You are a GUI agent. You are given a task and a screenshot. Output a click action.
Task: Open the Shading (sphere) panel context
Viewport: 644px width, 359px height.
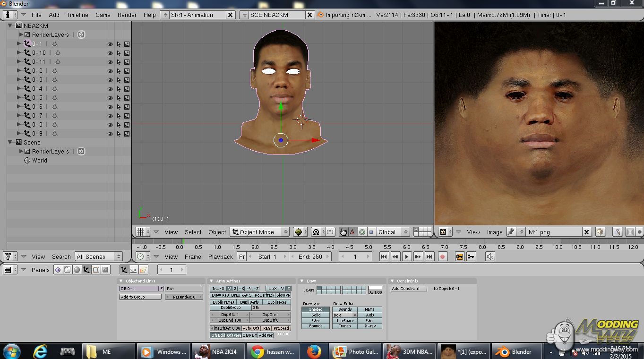(77, 270)
